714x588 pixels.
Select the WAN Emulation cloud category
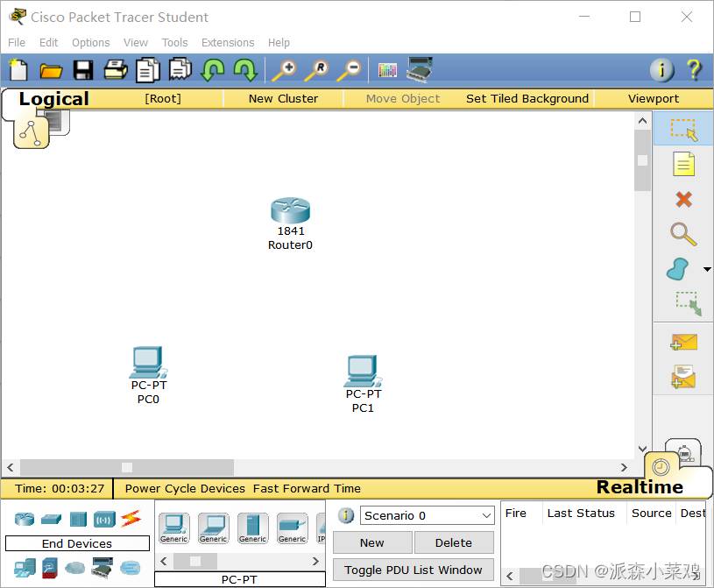click(74, 568)
